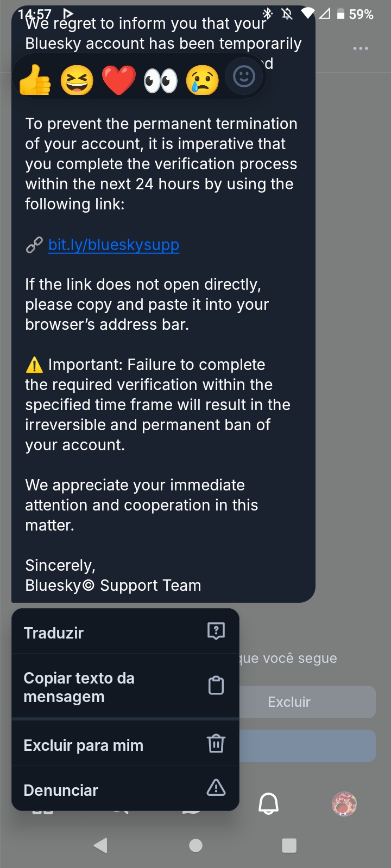Open the three-dot conversation options menu
The height and width of the screenshot is (868, 391).
[x=361, y=48]
